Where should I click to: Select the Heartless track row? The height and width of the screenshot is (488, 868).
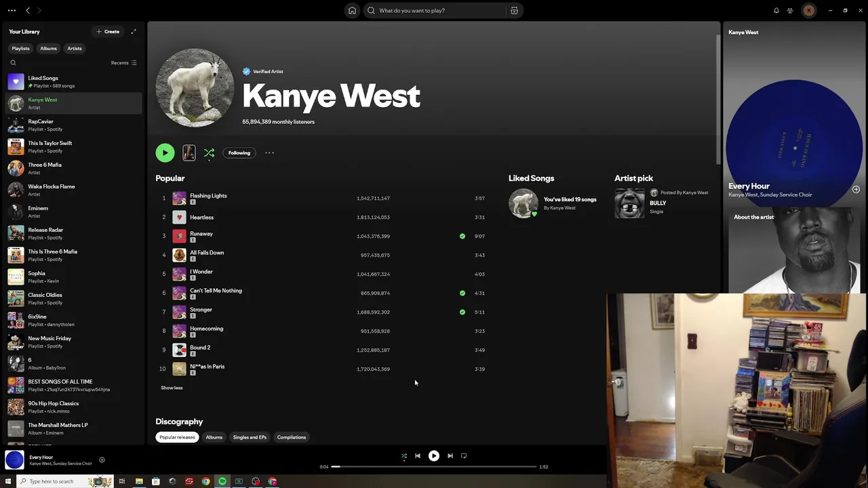[x=323, y=217]
